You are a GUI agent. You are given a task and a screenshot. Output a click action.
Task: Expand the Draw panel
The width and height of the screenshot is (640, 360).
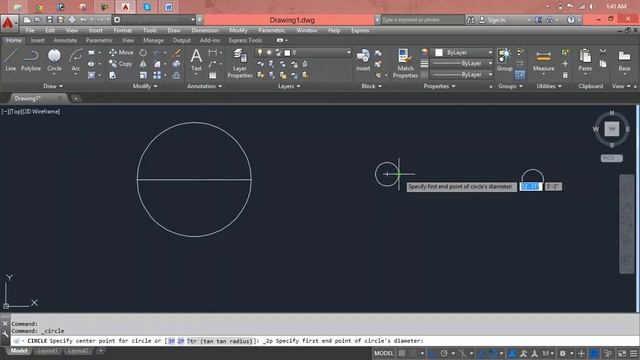click(53, 86)
